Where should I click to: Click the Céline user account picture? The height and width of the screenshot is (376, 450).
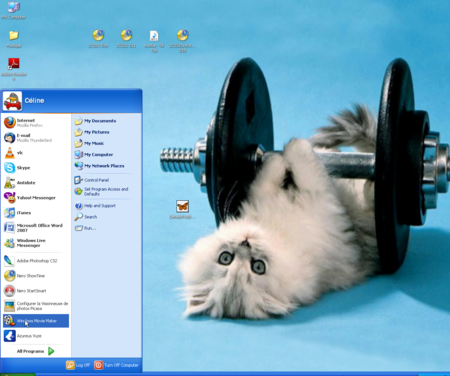12,101
